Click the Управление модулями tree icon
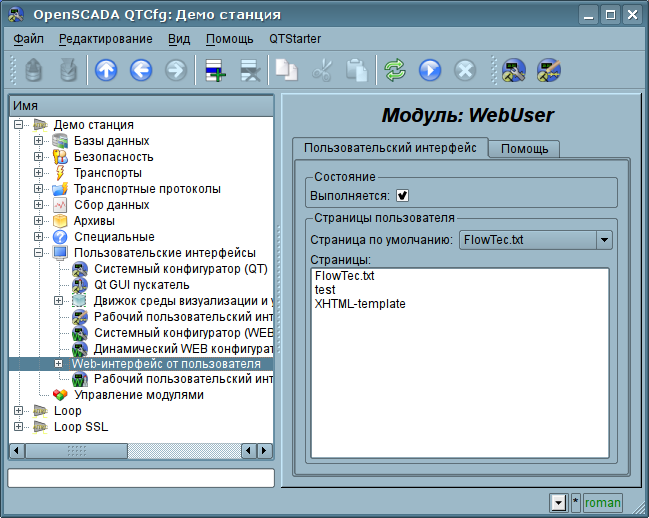The width and height of the screenshot is (649, 518). pos(60,395)
